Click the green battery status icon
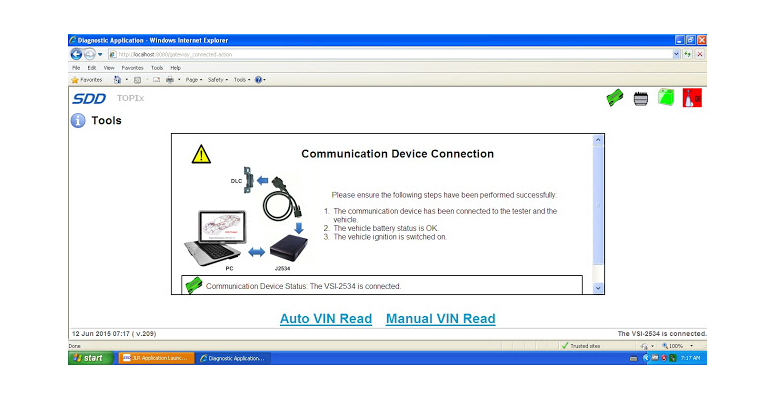The height and width of the screenshot is (400, 774). 666,97
